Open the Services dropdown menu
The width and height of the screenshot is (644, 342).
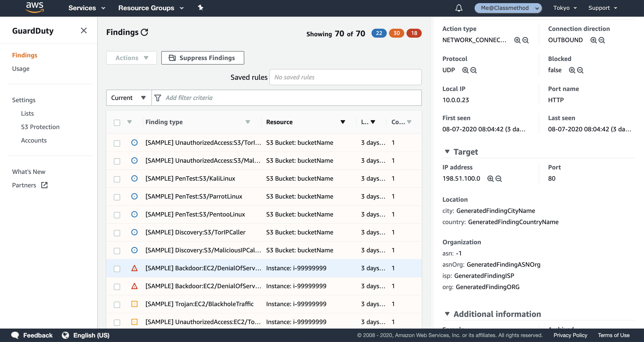(x=87, y=8)
